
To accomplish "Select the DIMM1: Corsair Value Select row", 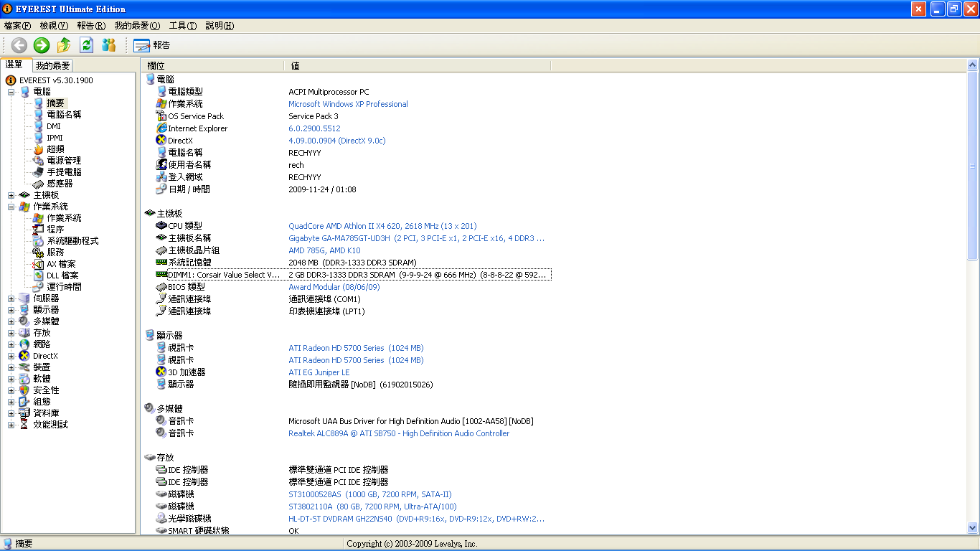I will (353, 275).
